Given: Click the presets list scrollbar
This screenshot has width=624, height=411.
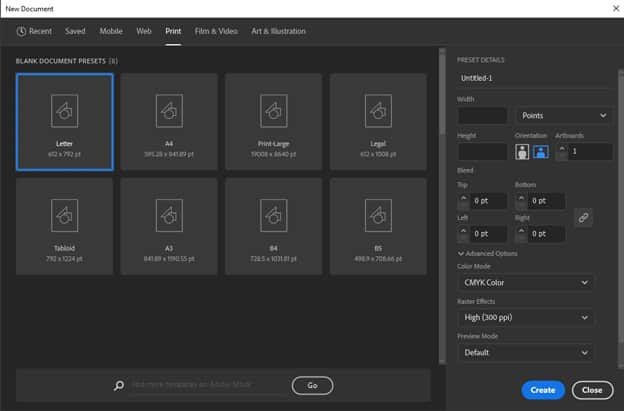Looking at the screenshot, I should point(442,92).
